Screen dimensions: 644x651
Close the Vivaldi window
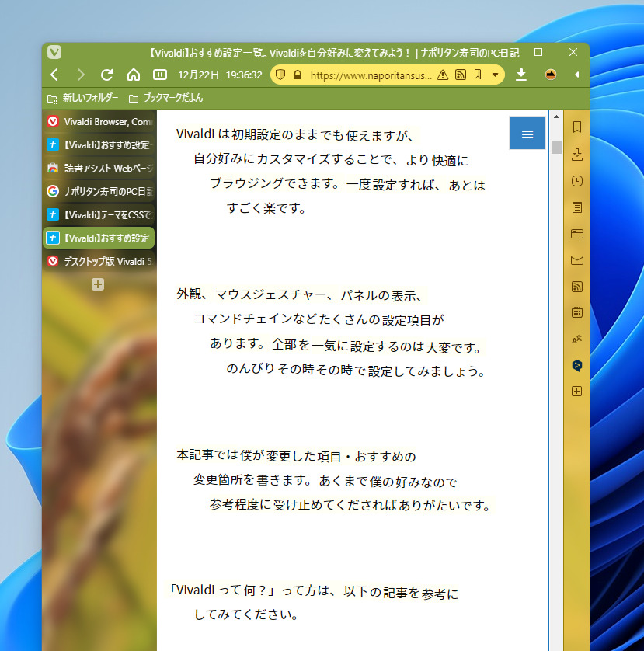[573, 52]
